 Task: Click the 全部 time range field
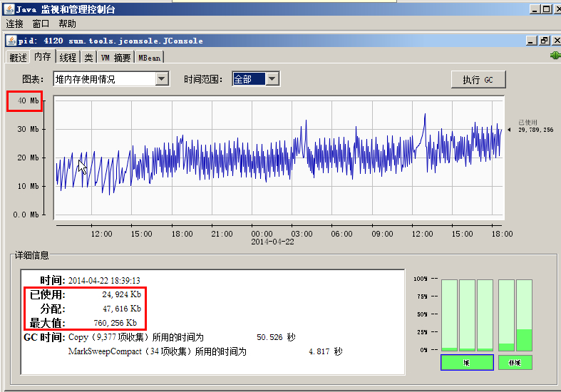(x=249, y=78)
